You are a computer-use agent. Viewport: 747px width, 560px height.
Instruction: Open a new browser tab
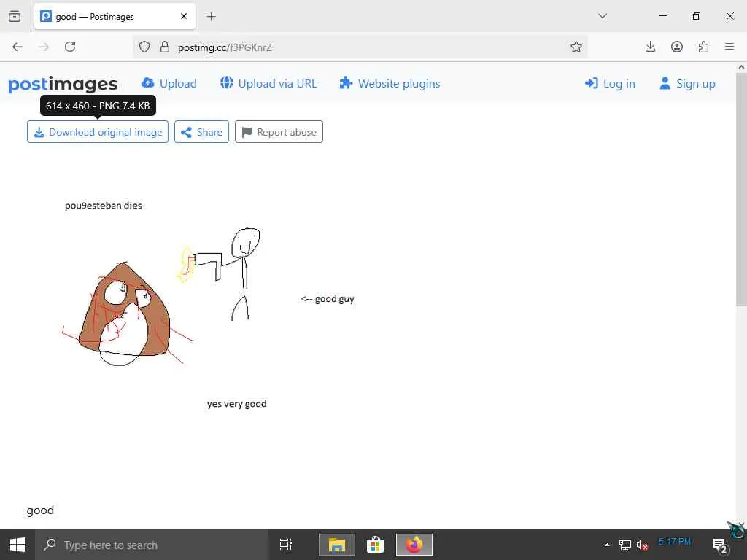click(211, 17)
